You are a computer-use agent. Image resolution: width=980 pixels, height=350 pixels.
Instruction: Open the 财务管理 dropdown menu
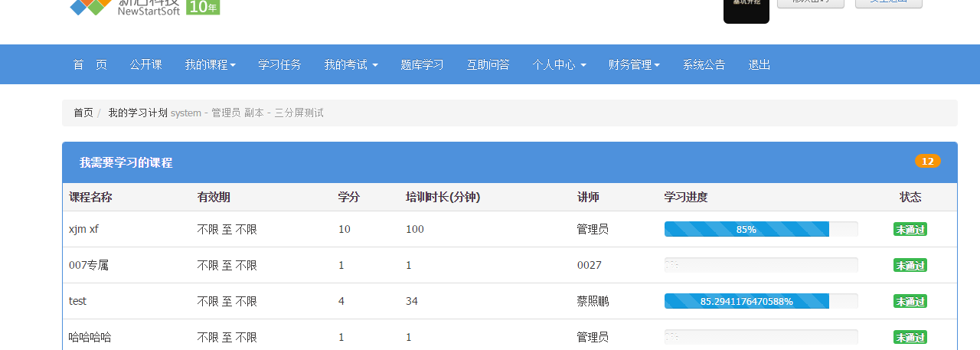tap(634, 65)
